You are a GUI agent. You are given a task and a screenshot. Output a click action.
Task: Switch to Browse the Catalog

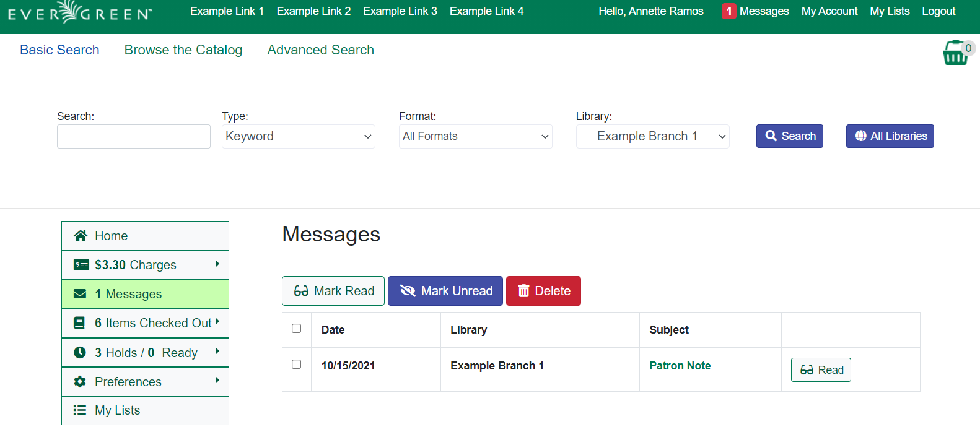point(183,50)
